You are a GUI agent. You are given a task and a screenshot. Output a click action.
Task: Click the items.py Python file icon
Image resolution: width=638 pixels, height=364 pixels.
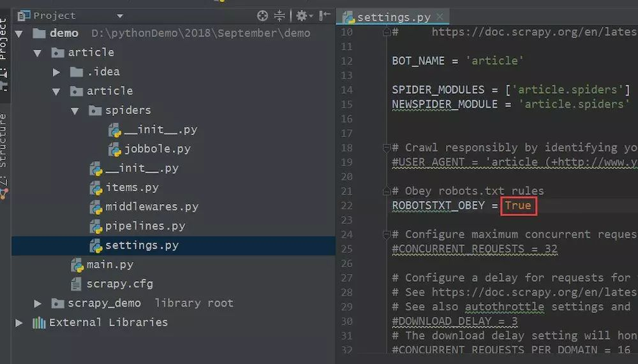point(96,188)
